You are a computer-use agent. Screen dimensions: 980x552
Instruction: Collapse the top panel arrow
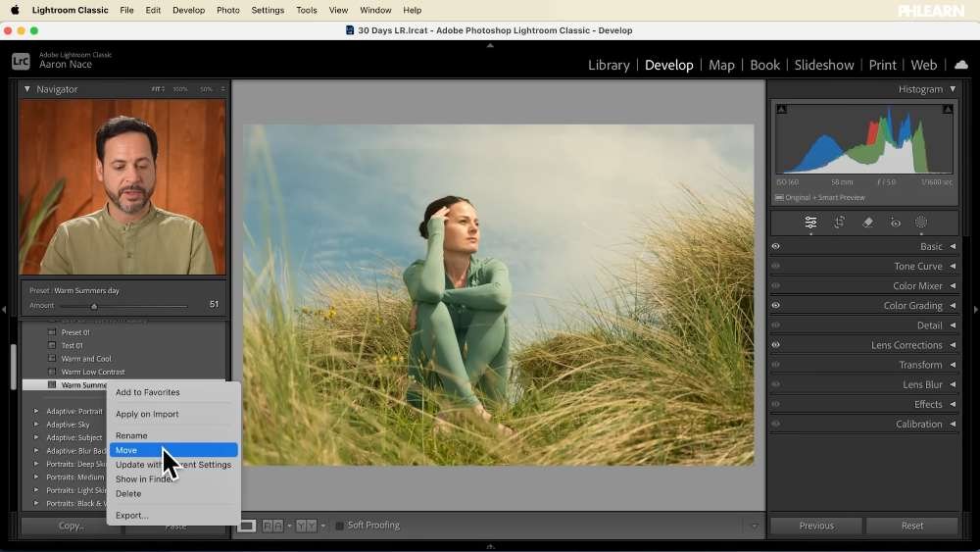(x=490, y=46)
